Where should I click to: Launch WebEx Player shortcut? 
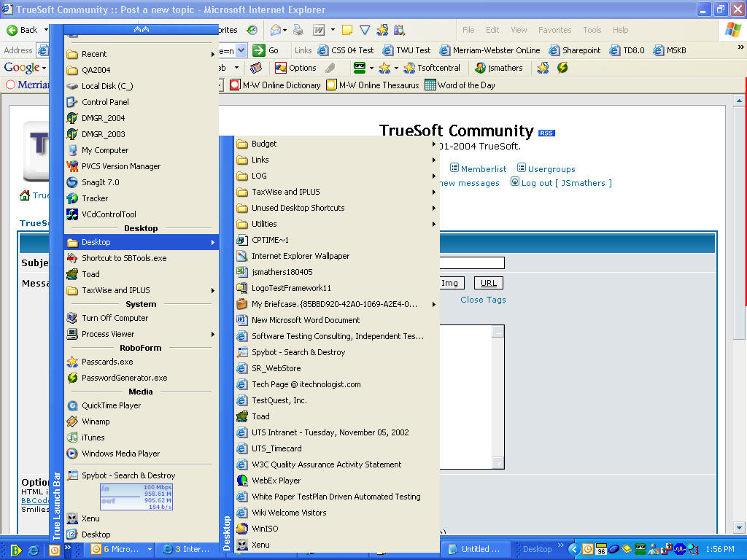point(276,481)
